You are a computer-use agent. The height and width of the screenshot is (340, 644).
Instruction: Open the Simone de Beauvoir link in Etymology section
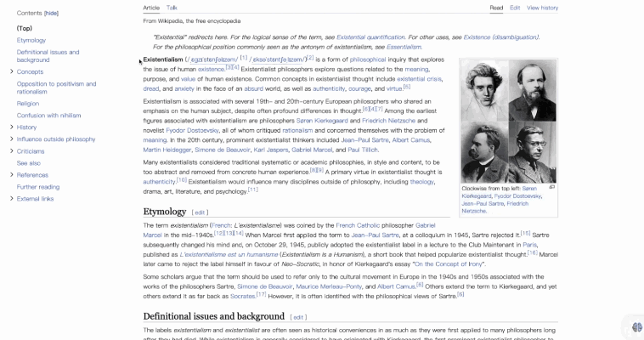pyautogui.click(x=264, y=287)
